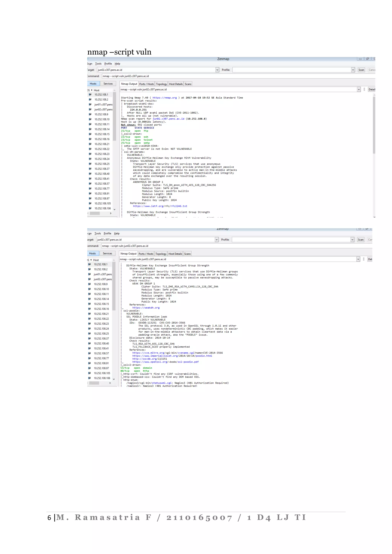
Task: Click OS icon next to jun01.c307.pens in upper Zenmap
Action: 90,104
